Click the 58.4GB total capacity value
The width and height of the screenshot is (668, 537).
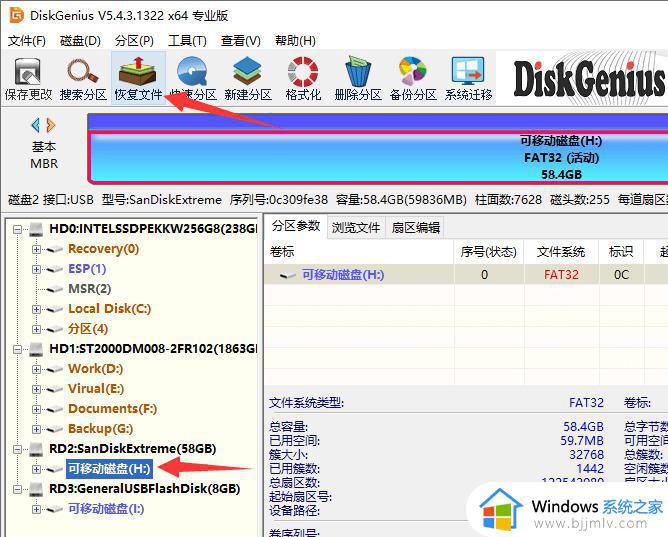click(583, 427)
